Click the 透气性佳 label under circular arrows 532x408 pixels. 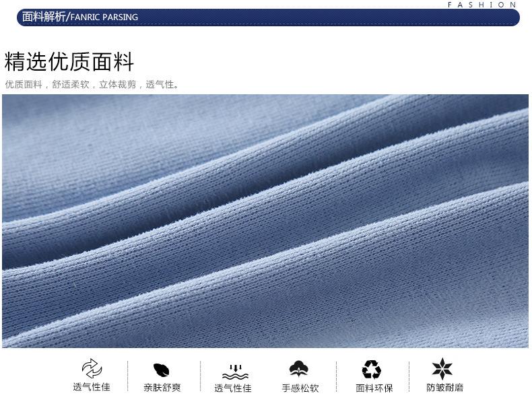[92, 387]
